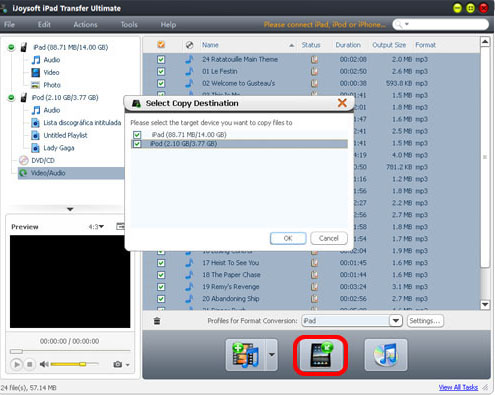Toggle iPod checkbox in destination dialog
This screenshot has width=495, height=395.
137,144
